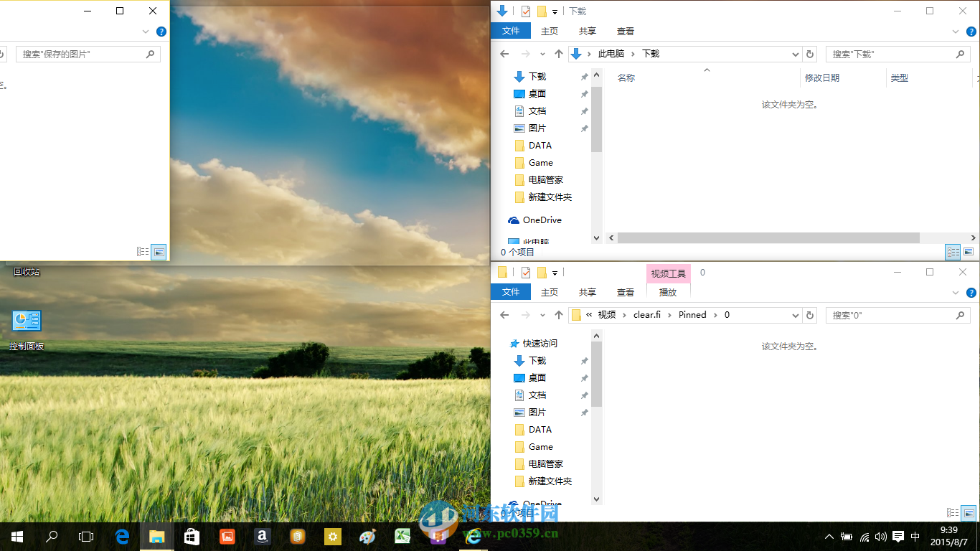Screen dimensions: 980x551
Task: Switch lower window to large thumbnails view
Action: [969, 513]
